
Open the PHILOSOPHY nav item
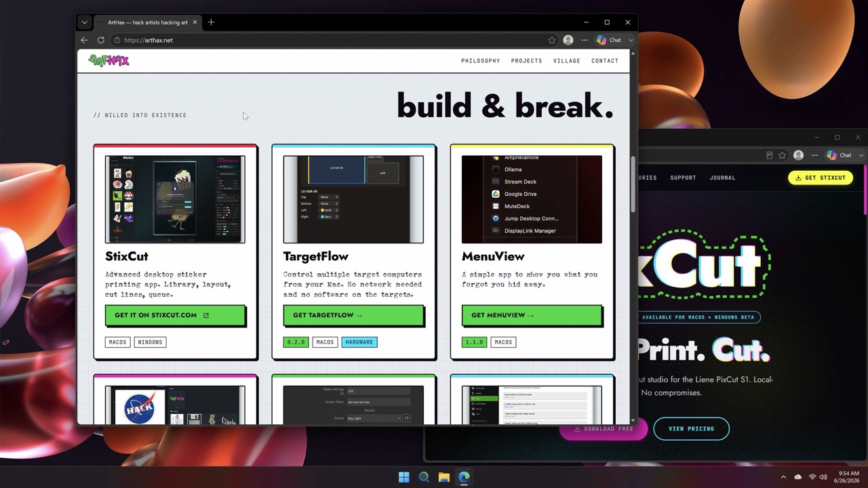click(481, 61)
